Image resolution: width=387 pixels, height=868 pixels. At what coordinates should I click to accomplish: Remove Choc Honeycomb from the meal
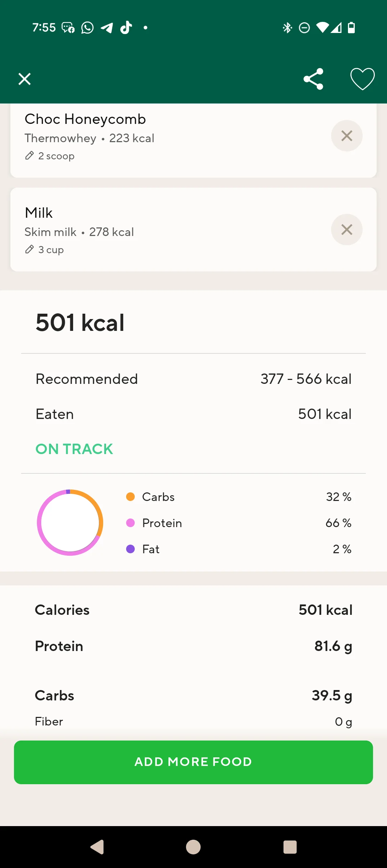[347, 136]
